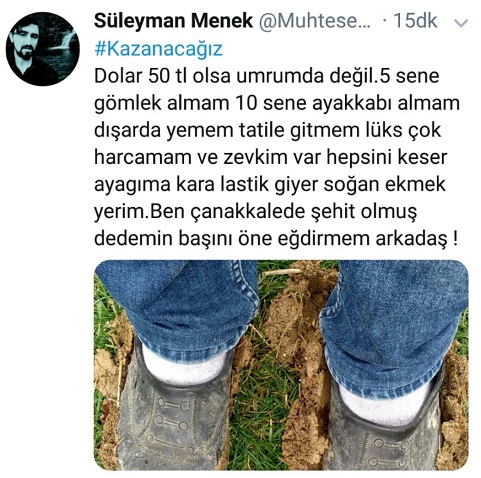The width and height of the screenshot is (481, 478).
Task: Click the tweet's last line ending "arkadaş !"
Action: click(276, 239)
